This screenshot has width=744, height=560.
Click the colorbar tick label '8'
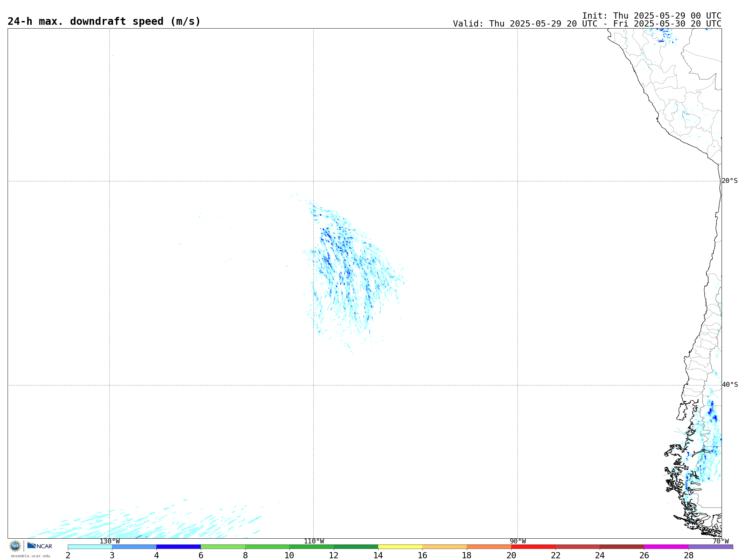[245, 556]
